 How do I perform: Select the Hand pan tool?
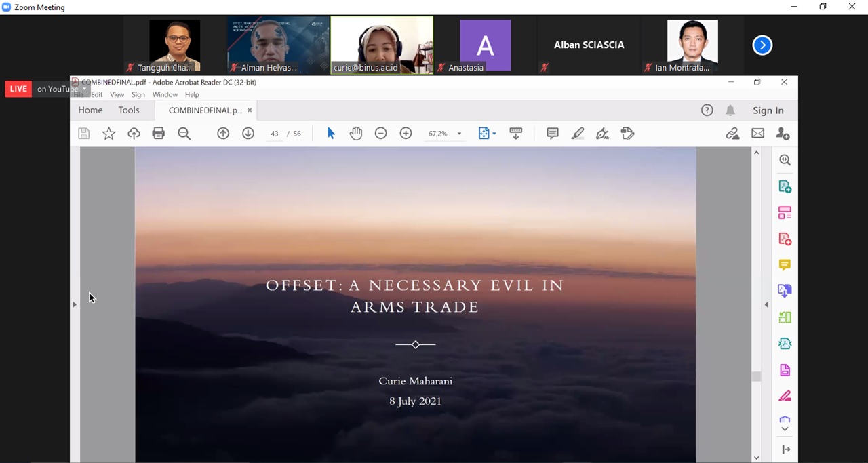point(356,134)
